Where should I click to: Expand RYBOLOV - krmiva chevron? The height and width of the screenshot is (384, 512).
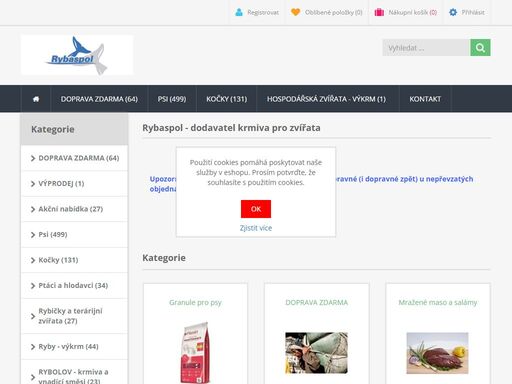[x=33, y=377]
